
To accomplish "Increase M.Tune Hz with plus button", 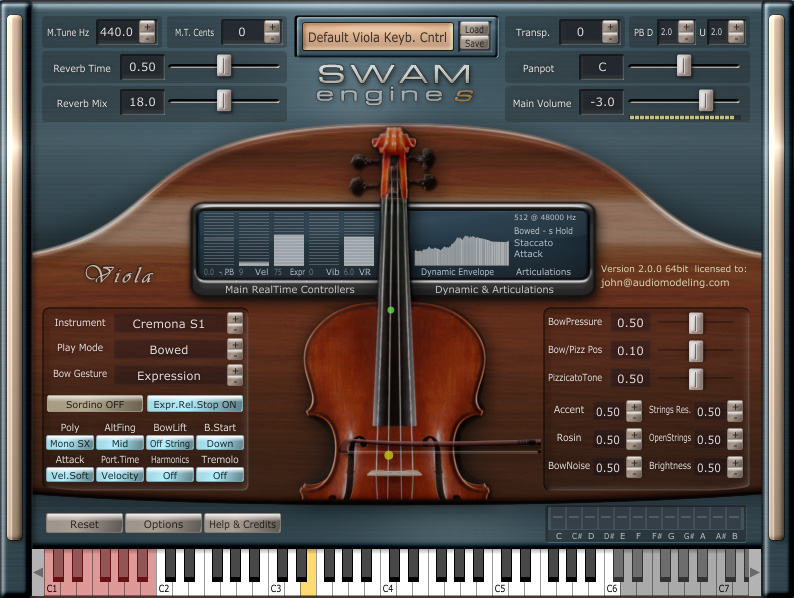I will [147, 27].
